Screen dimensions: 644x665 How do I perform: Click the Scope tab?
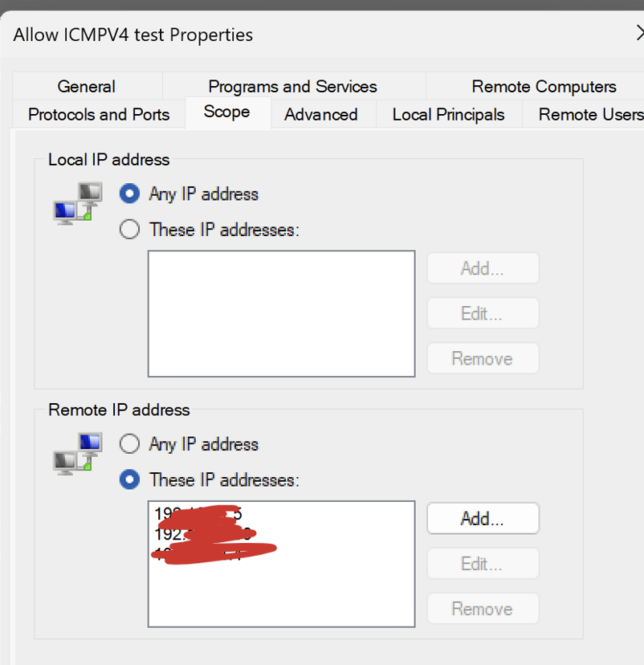(x=226, y=112)
